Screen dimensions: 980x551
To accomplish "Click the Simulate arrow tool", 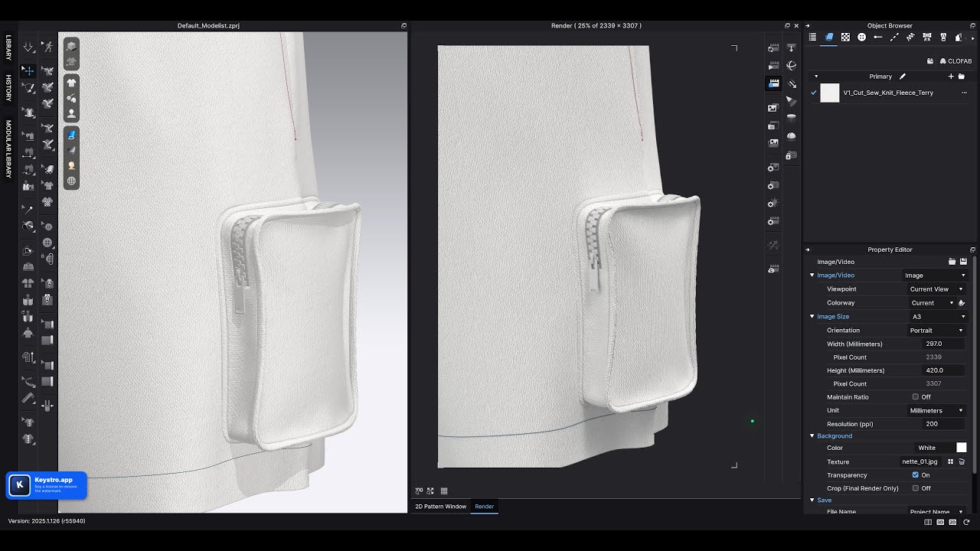I will pos(28,47).
